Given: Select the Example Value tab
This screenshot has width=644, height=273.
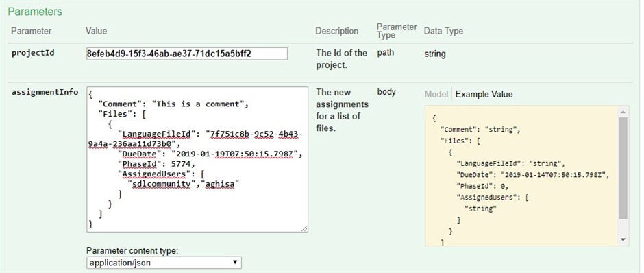Looking at the screenshot, I should [x=484, y=94].
